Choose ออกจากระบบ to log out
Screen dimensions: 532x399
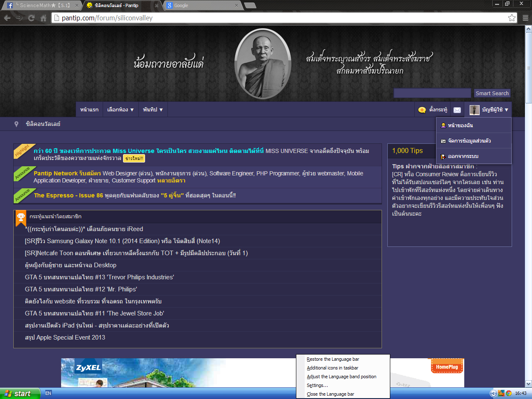click(474, 156)
